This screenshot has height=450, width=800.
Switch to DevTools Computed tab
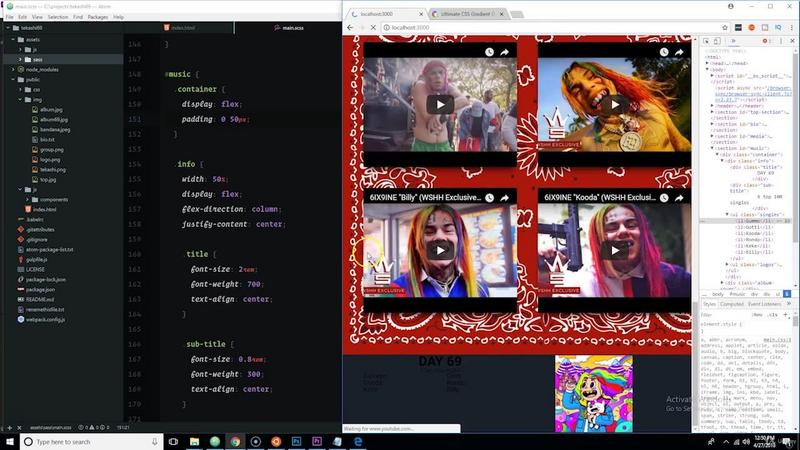tap(732, 304)
